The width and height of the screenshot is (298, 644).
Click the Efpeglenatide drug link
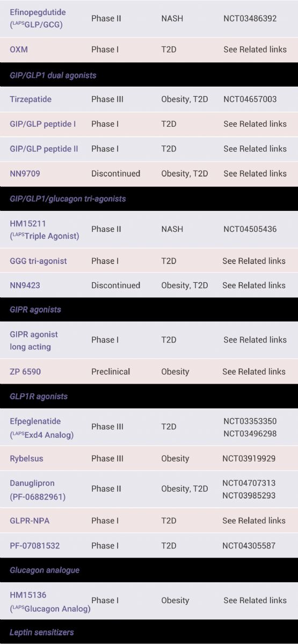tap(41, 428)
